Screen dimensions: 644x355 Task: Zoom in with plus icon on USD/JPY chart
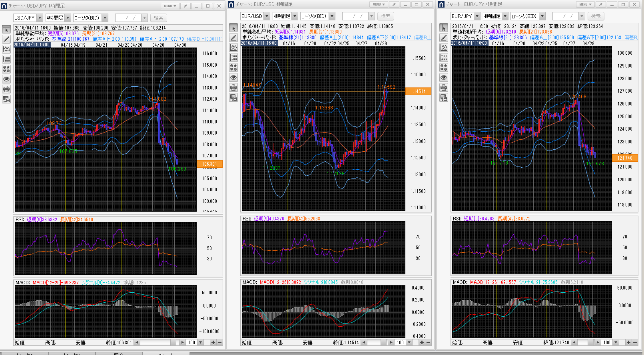pyautogui.click(x=213, y=342)
